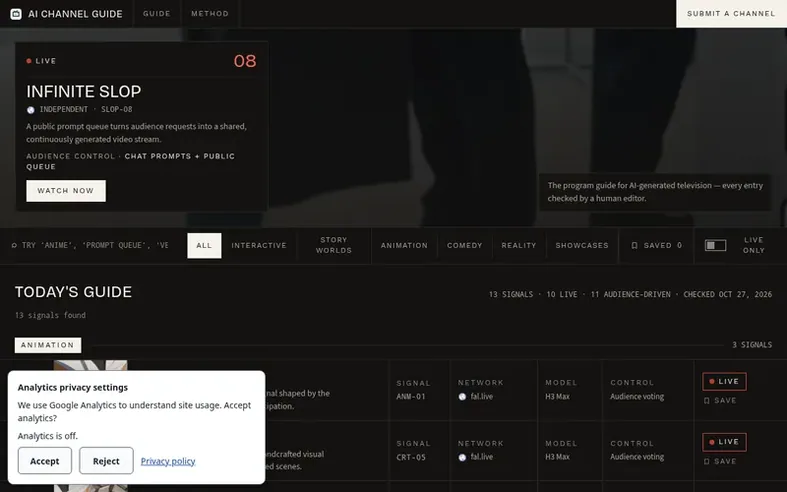Open the Saved 0 list
Image resolution: width=787 pixels, height=492 pixels.
coord(657,245)
